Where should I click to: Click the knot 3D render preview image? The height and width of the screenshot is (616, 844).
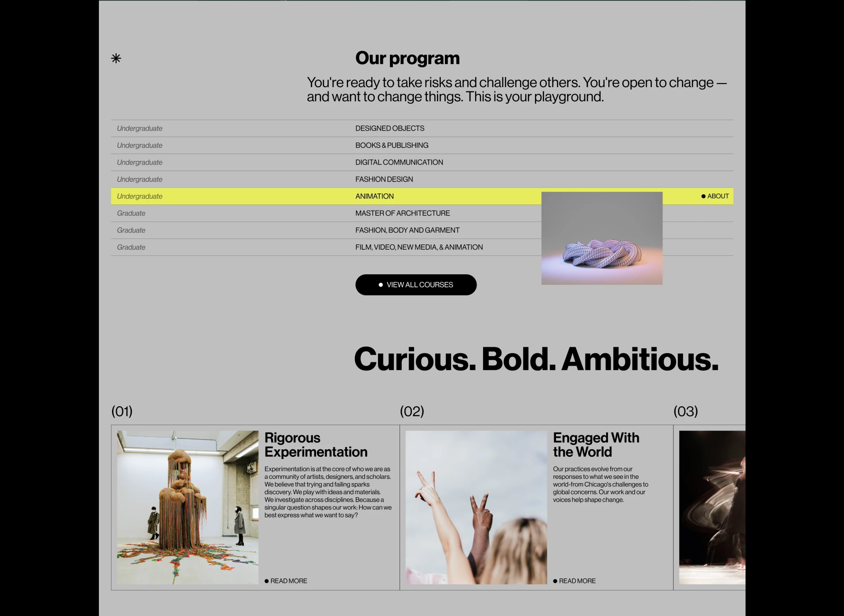601,238
